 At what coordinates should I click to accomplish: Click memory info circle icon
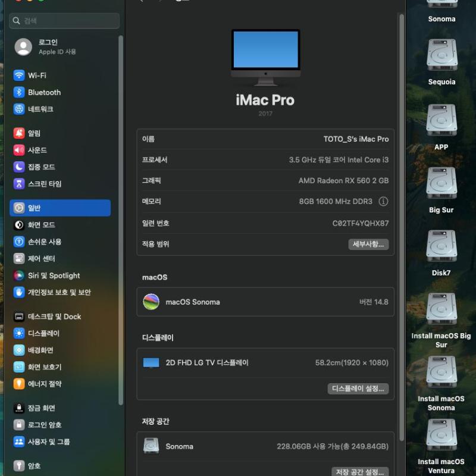coord(383,202)
